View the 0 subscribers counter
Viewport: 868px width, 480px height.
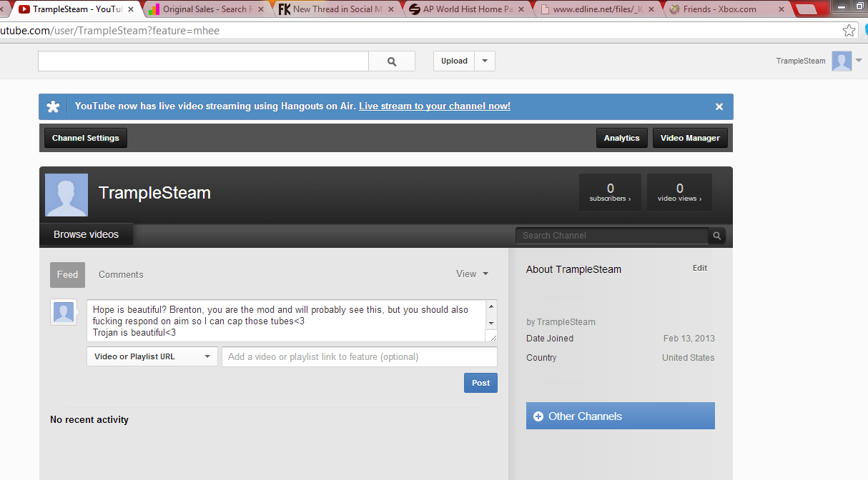pos(610,192)
